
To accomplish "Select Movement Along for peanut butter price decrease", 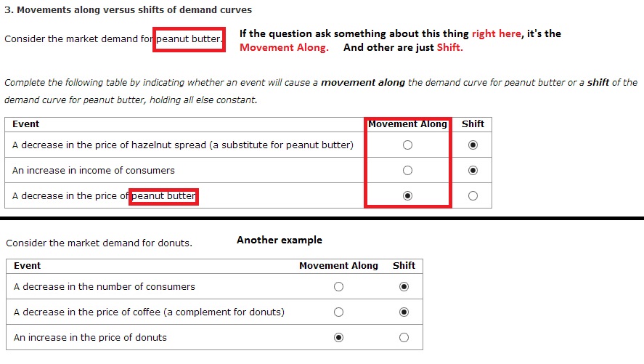I will coord(407,196).
